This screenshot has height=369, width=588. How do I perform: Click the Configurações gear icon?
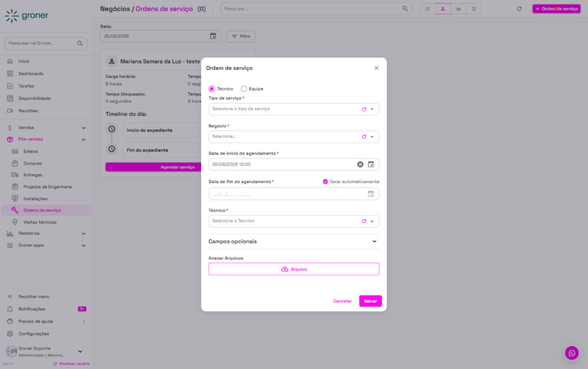click(10, 334)
